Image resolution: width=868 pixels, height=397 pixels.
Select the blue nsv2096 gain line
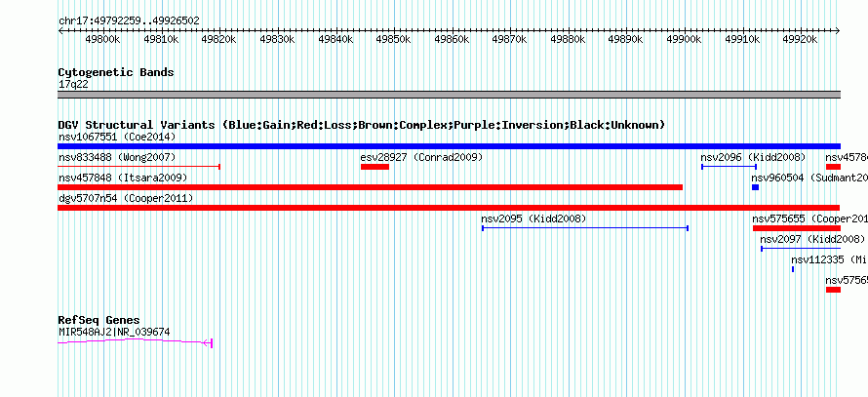pyautogui.click(x=730, y=166)
